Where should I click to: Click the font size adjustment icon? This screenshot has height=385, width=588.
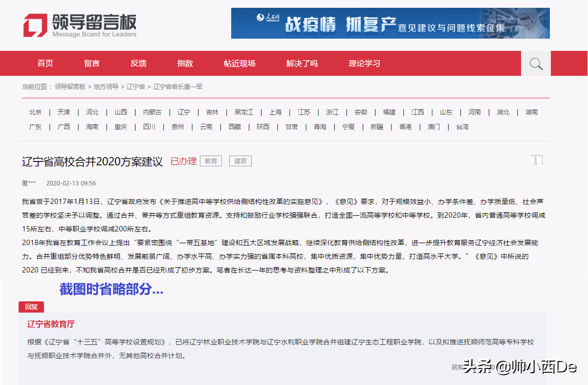pos(536,159)
